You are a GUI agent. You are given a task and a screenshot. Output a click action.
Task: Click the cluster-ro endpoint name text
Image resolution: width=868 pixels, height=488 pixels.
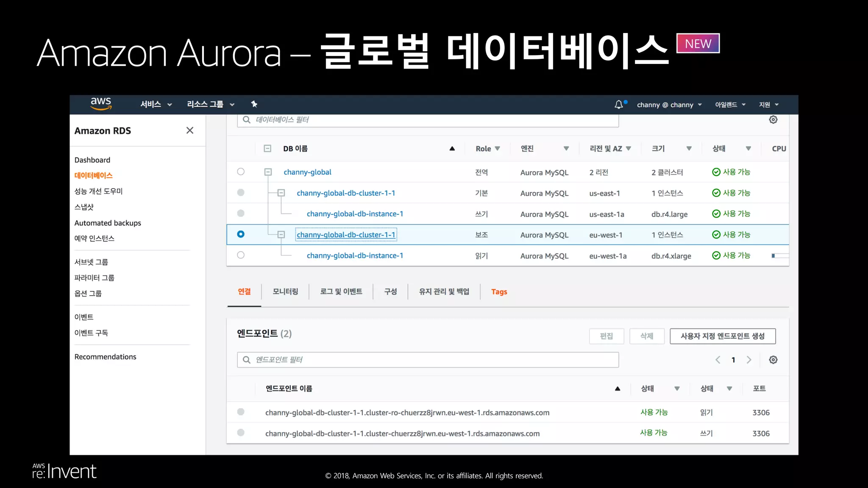[407, 413]
